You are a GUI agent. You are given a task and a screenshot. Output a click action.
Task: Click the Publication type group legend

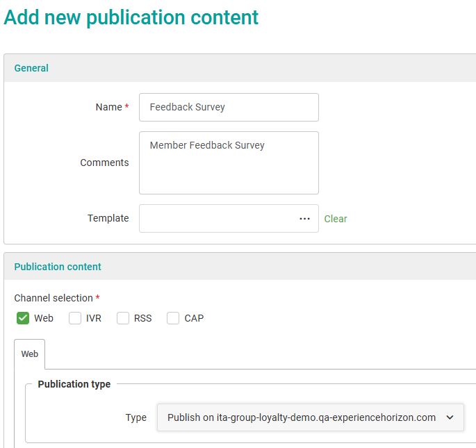click(x=74, y=384)
